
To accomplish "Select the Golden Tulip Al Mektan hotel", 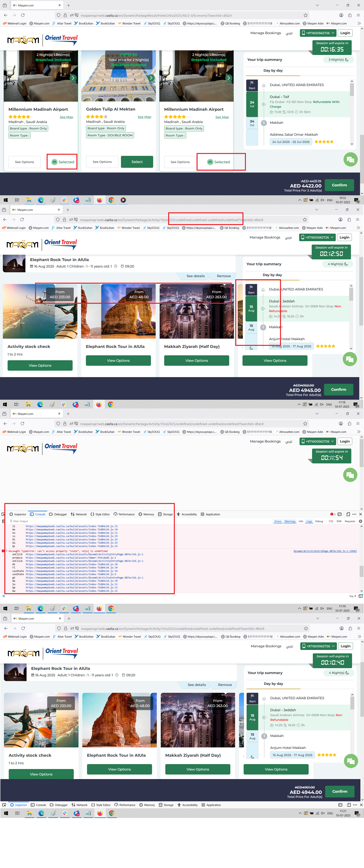I will pyautogui.click(x=137, y=162).
